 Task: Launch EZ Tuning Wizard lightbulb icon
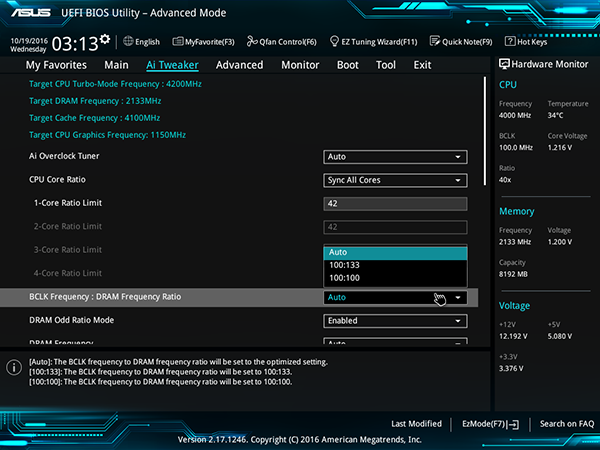click(x=334, y=41)
